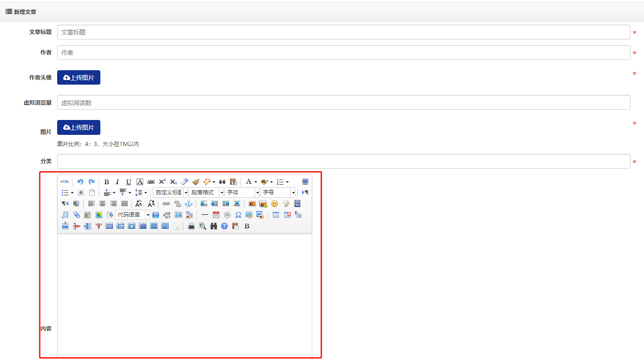The height and width of the screenshot is (359, 644).
Task: Open editor help with question mark icon
Action: click(224, 226)
